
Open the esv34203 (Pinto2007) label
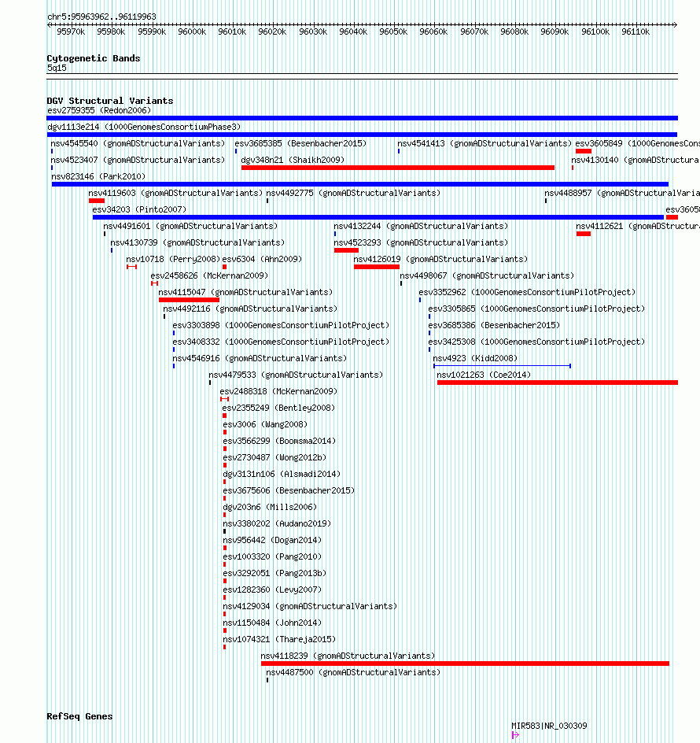click(x=139, y=209)
